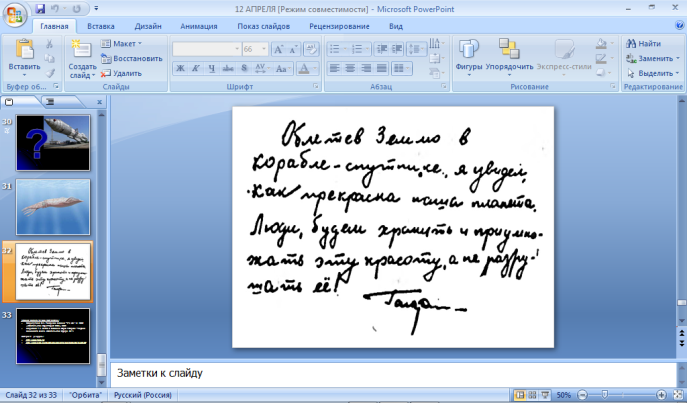This screenshot has width=687, height=403.
Task: Click the Русский (Россия) language indicator
Action: coord(143,395)
